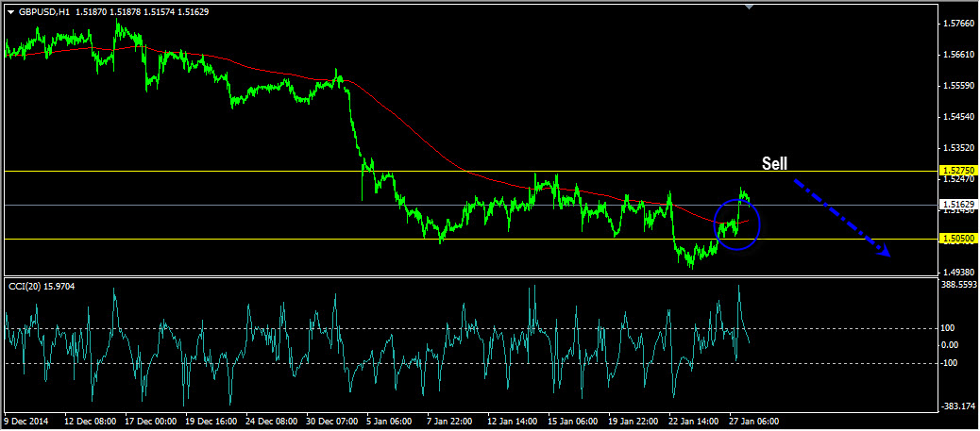The height and width of the screenshot is (431, 980).
Task: Click the 1.57660 price axis value
Action: point(960,24)
